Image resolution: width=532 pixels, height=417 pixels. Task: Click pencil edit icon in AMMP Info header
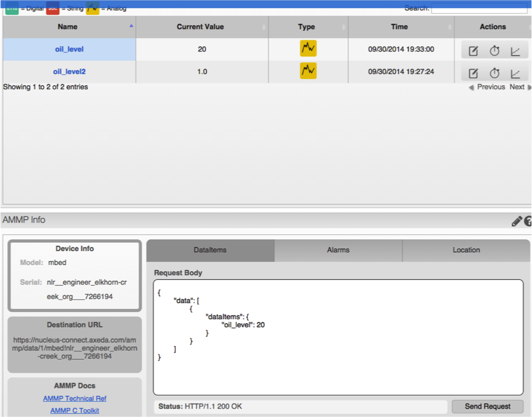coord(517,221)
